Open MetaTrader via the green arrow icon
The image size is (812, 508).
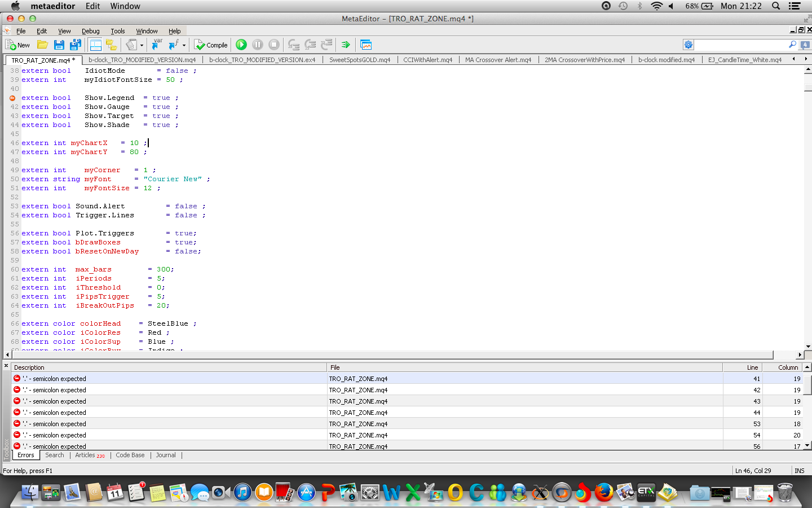[x=345, y=45]
